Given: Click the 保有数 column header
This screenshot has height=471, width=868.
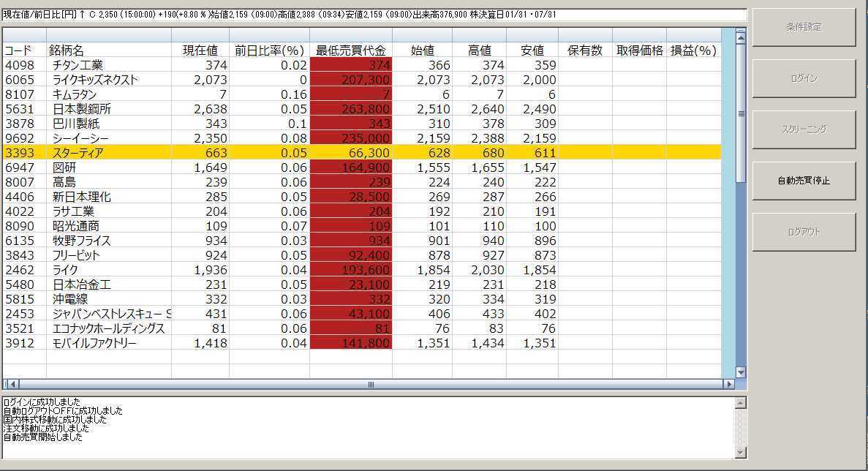Looking at the screenshot, I should pyautogui.click(x=585, y=50).
